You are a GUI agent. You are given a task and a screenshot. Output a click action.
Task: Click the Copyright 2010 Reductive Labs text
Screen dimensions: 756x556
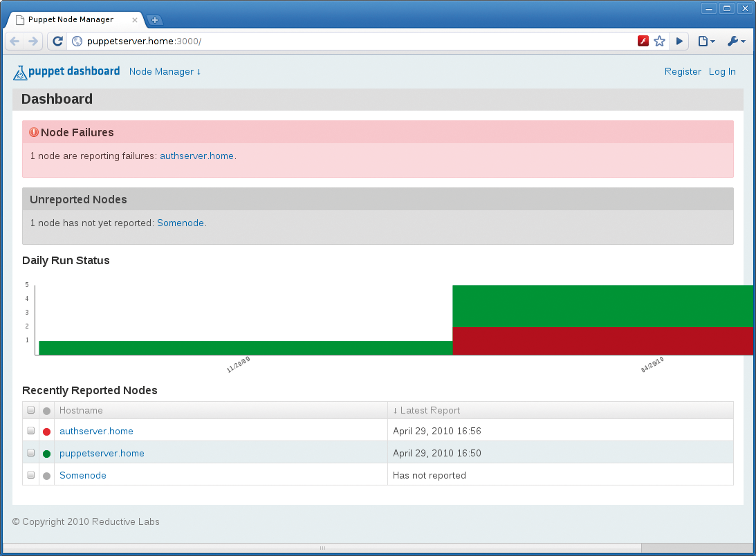(x=86, y=521)
